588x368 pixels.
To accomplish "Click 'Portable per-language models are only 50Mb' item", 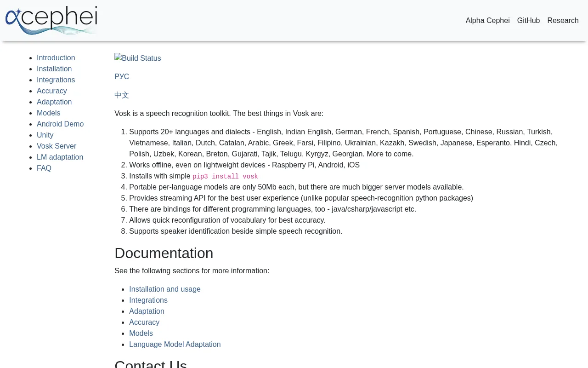I will 296,187.
